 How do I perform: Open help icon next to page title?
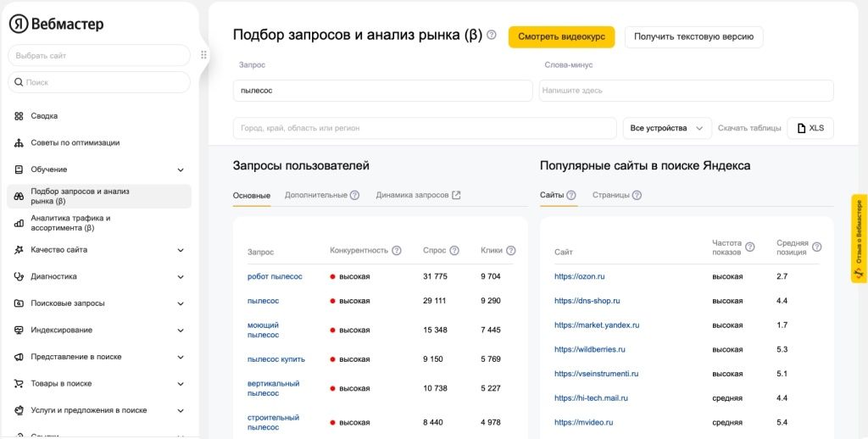tap(491, 36)
